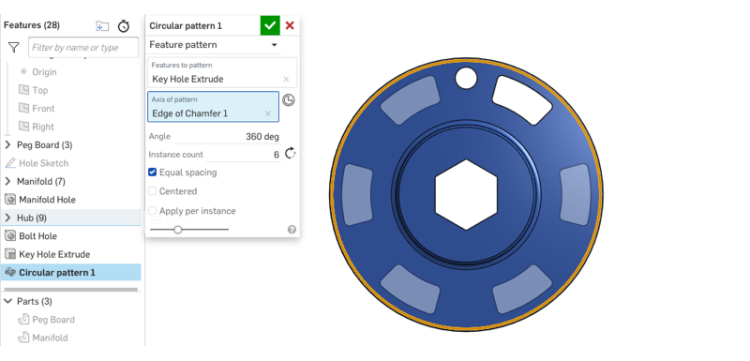This screenshot has height=361, width=750.
Task: Click the Features (28) header
Action: pos(32,25)
